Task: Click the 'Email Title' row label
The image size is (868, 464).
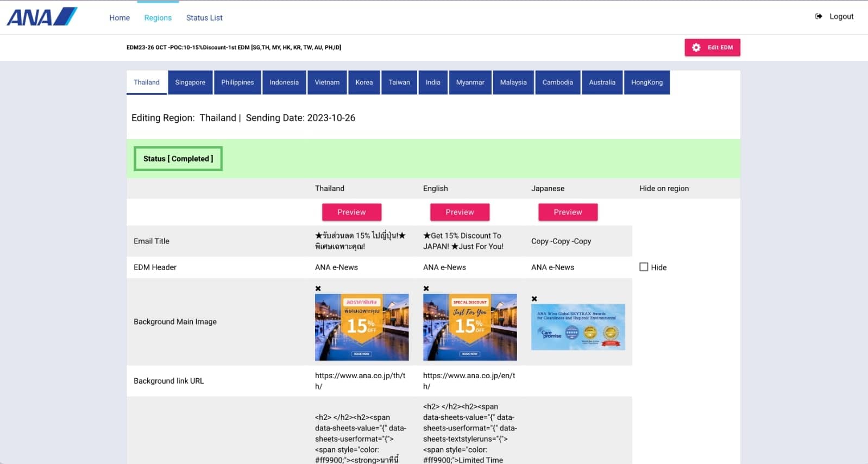Action: (x=152, y=241)
